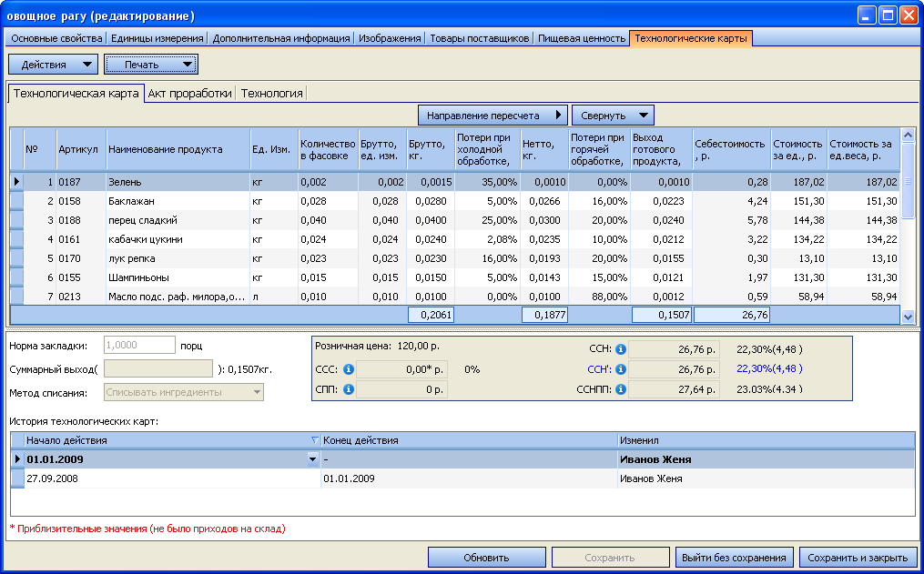Expand the Свернуть dropdown
Image resolution: width=924 pixels, height=574 pixels.
click(613, 116)
